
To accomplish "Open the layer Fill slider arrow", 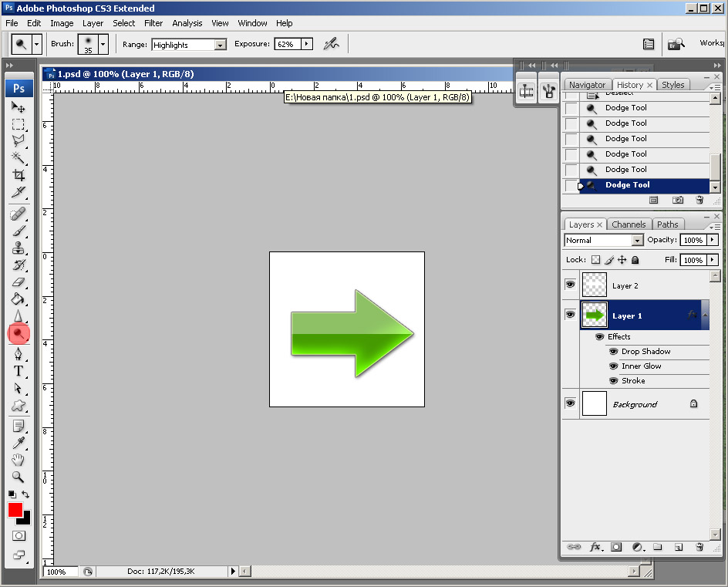I will click(x=713, y=260).
